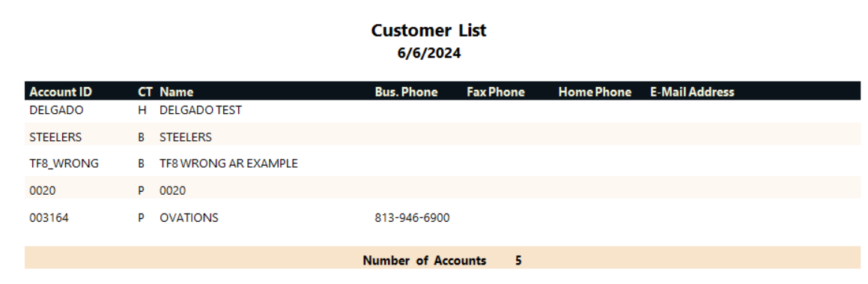Click the Name column header
Image resolution: width=868 pixels, height=284 pixels.
pos(177,92)
